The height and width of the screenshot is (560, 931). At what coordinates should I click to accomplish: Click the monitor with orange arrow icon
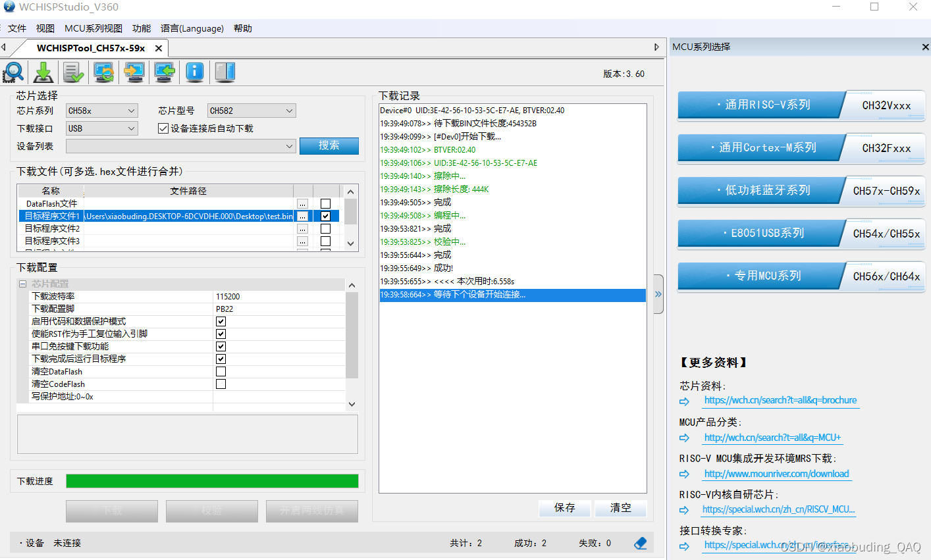click(134, 72)
